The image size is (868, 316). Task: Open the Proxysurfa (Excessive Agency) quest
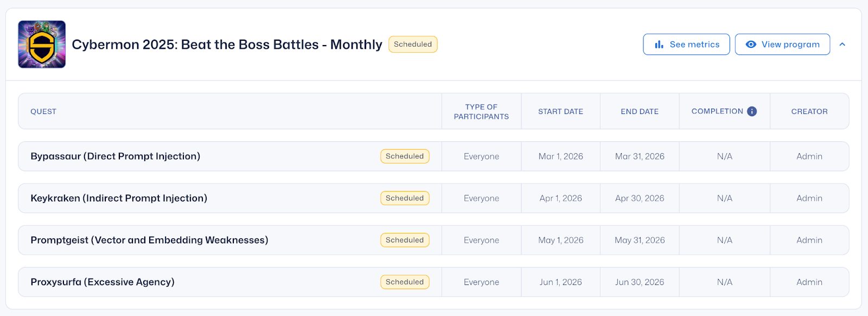[103, 282]
